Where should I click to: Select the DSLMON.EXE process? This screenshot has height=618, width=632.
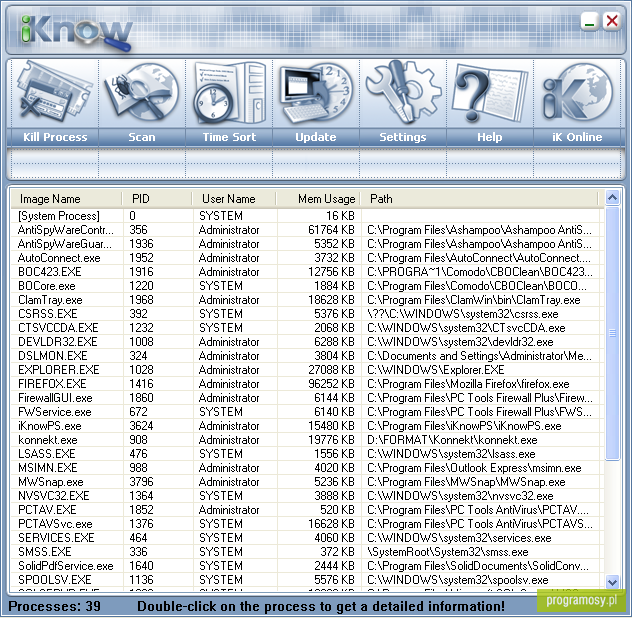[x=307, y=356]
